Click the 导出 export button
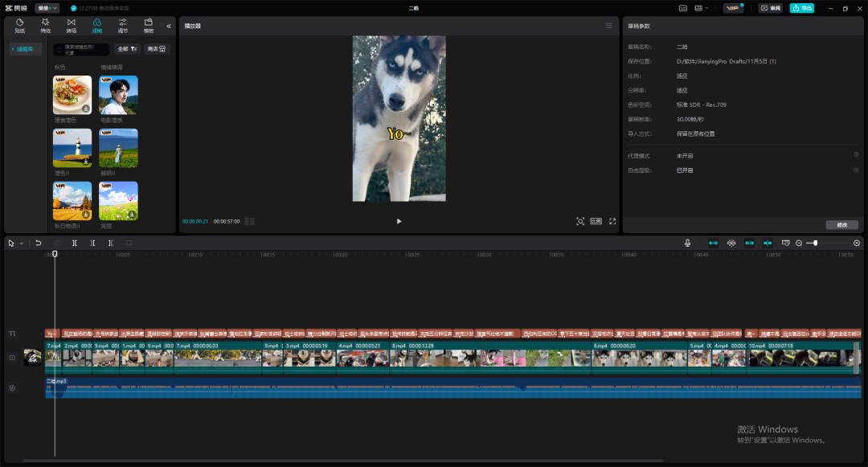Image resolution: width=868 pixels, height=467 pixels. (801, 8)
